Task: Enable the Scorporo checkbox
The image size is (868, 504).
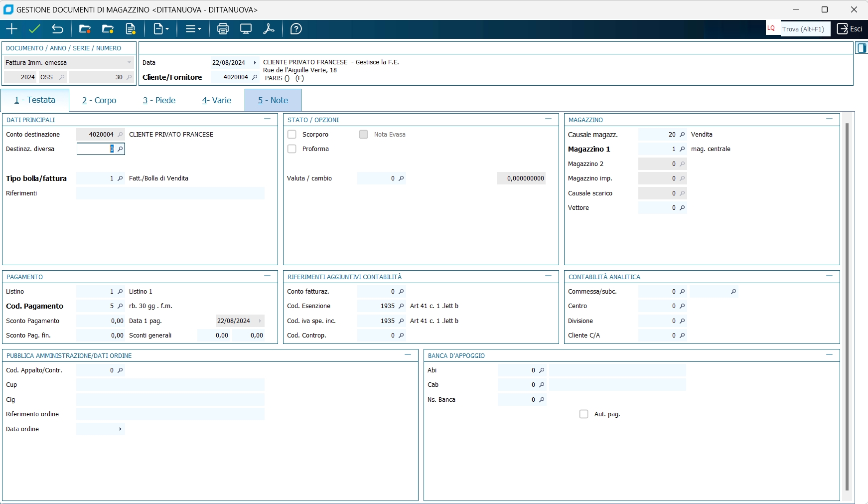Action: pyautogui.click(x=292, y=135)
